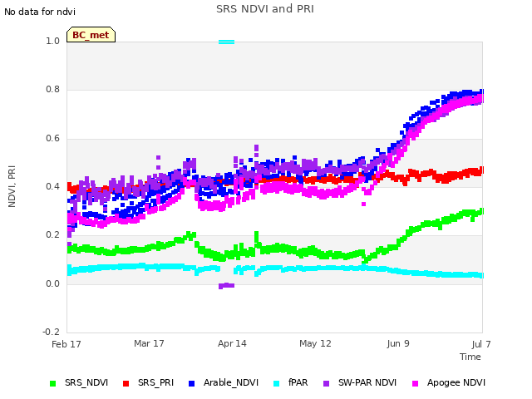Click the SRS_NDVI green legend swatch
The image size is (532, 399).
coord(52,383)
